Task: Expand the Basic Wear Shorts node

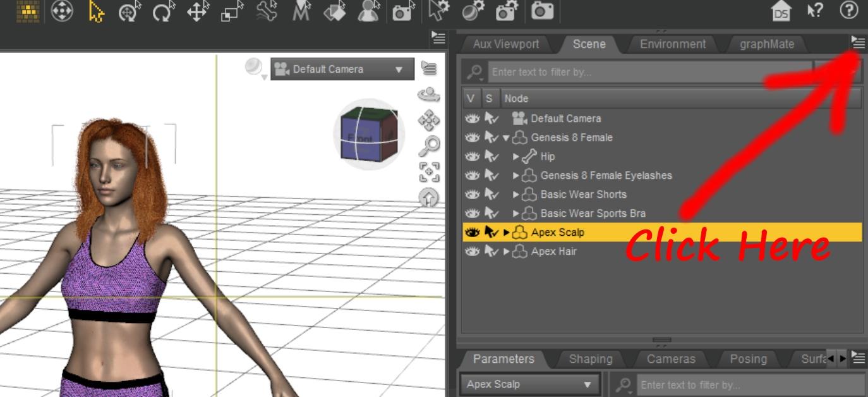Action: point(516,194)
